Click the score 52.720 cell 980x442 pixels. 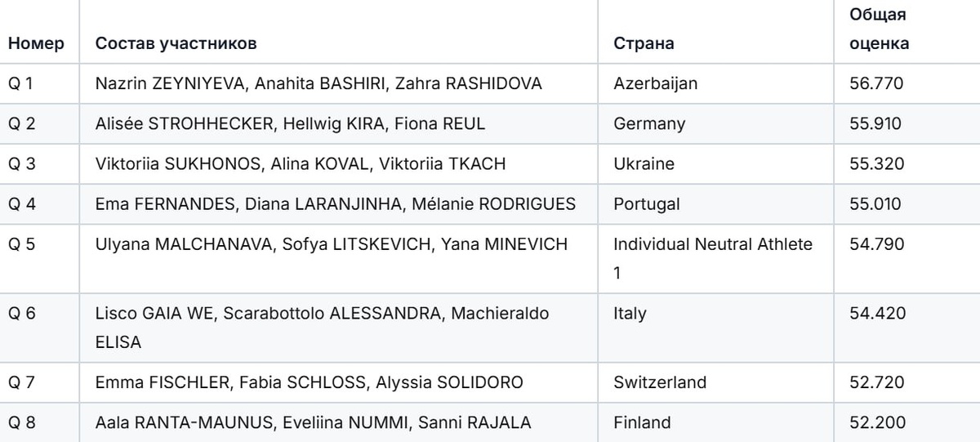(876, 382)
